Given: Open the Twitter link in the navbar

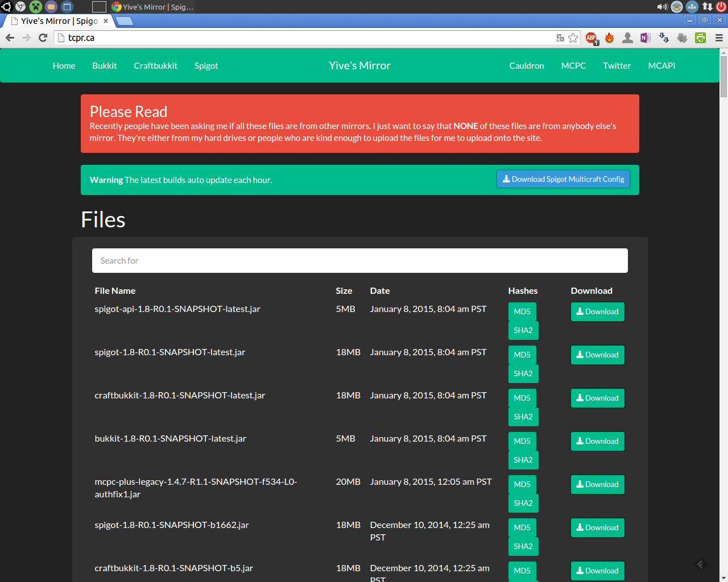Looking at the screenshot, I should 617,65.
